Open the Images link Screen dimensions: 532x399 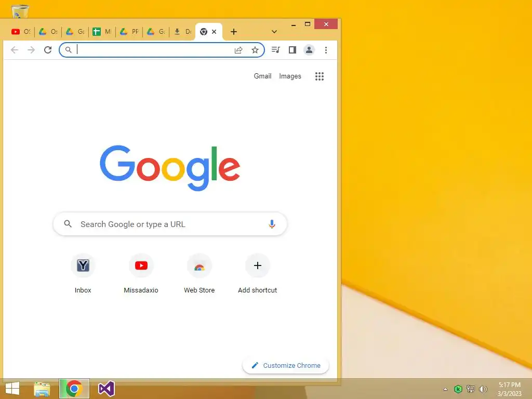[x=290, y=76]
